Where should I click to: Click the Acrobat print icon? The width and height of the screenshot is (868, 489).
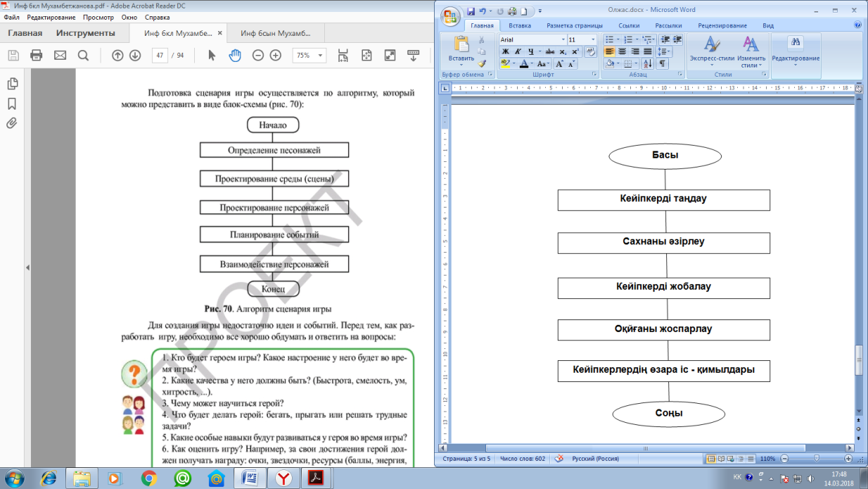pyautogui.click(x=37, y=56)
